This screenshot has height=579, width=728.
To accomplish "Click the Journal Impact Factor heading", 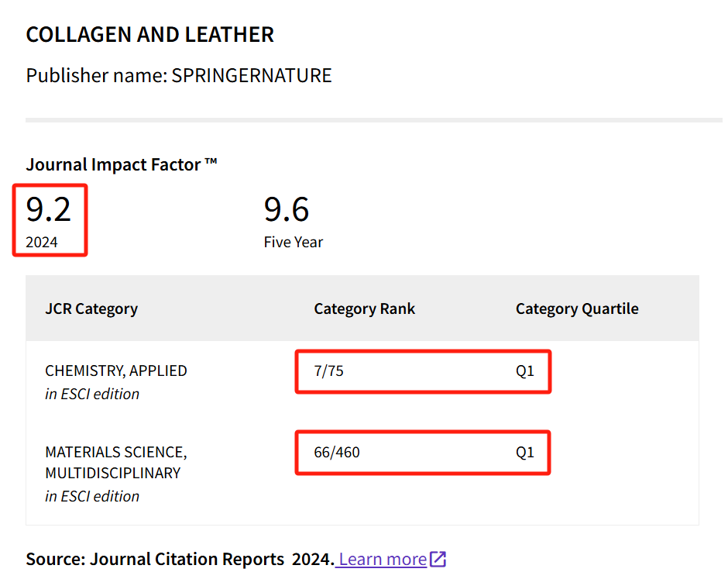I will pyautogui.click(x=122, y=164).
